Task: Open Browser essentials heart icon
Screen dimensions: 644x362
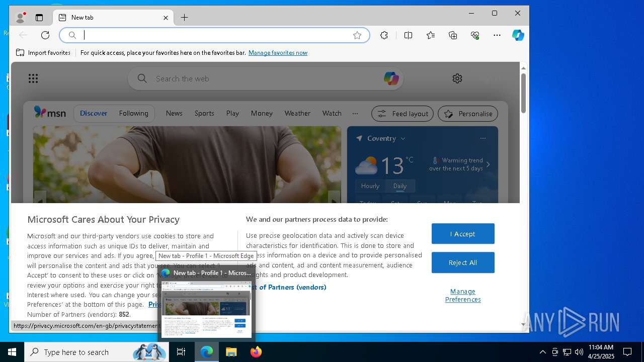Action: pos(475,35)
